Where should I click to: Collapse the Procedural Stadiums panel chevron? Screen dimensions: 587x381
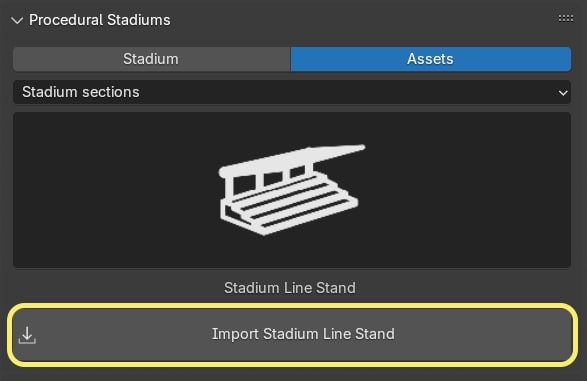17,21
